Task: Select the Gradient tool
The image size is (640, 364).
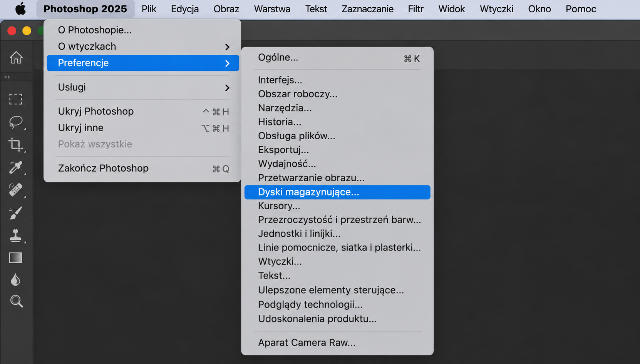Action: tap(16, 257)
